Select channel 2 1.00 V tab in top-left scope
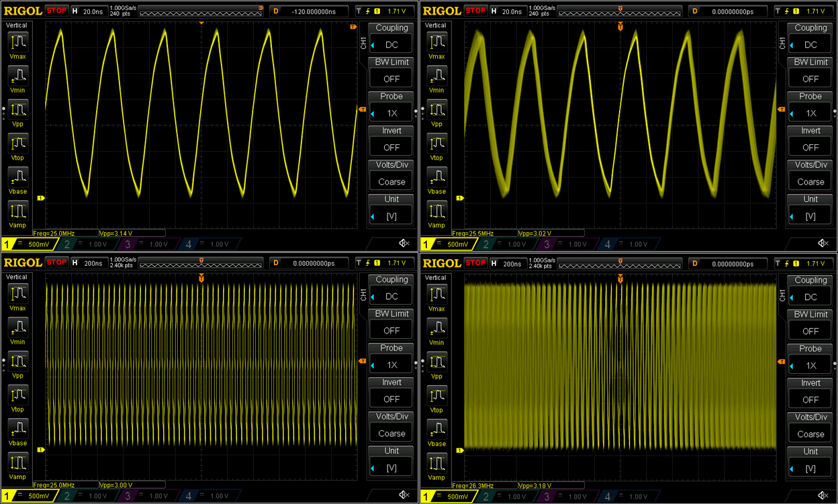 87,244
